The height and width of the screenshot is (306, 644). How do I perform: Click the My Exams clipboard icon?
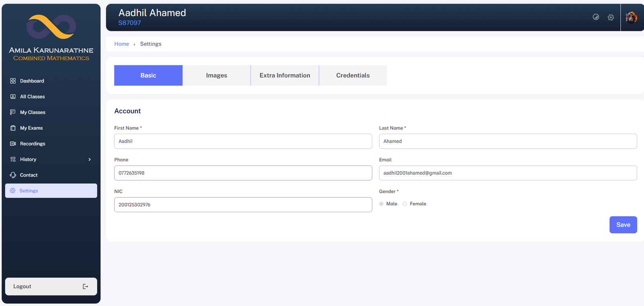point(13,128)
